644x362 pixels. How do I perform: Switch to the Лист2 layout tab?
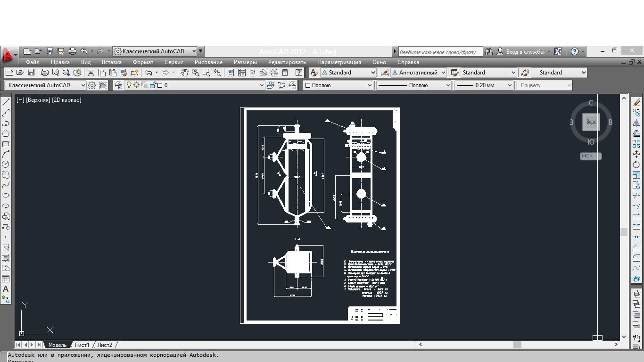105,345
